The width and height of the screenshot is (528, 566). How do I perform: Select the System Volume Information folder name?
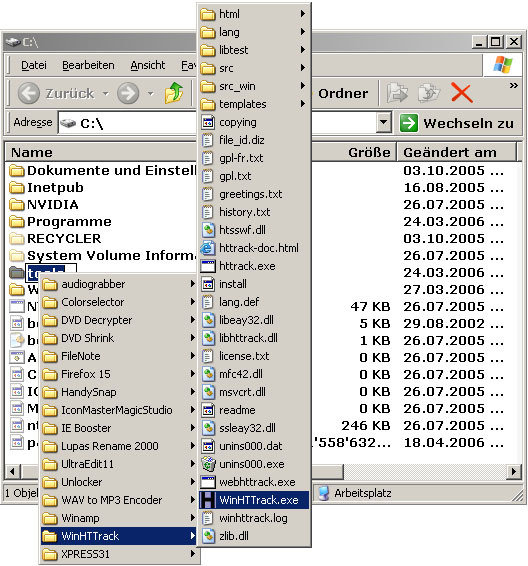(112, 255)
